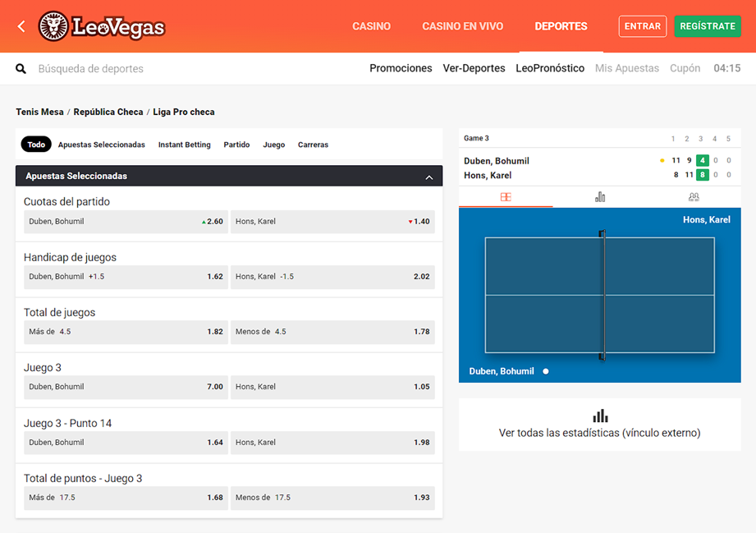
Task: Select Más de 4.5 total de juegos odds
Action: pyautogui.click(x=126, y=332)
